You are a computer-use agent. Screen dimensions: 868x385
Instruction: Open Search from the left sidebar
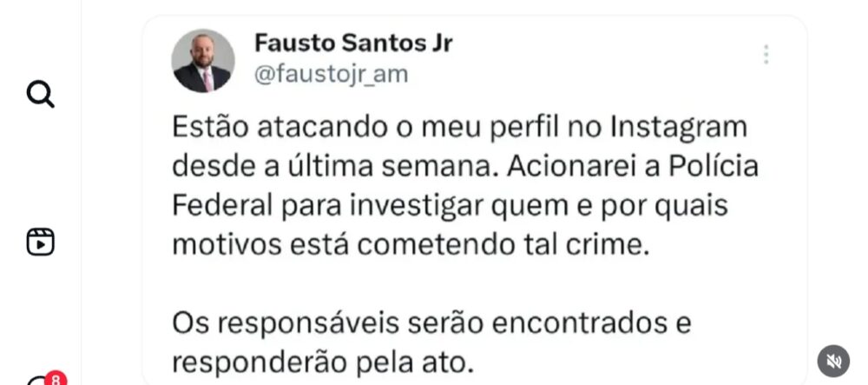pyautogui.click(x=41, y=94)
